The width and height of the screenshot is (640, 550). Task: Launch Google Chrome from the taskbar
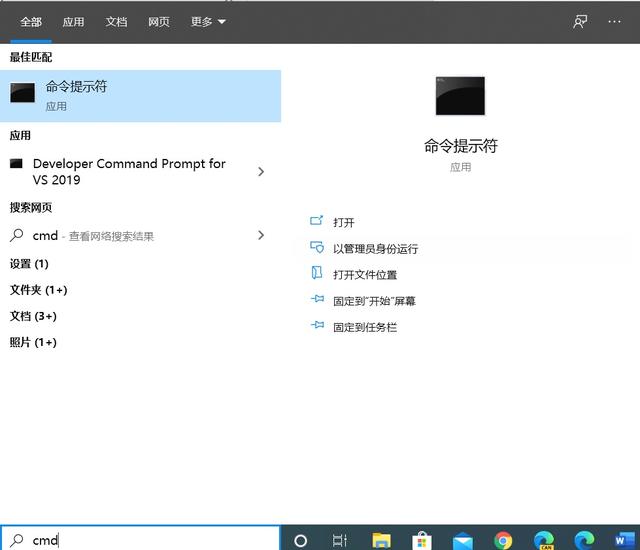pyautogui.click(x=503, y=541)
